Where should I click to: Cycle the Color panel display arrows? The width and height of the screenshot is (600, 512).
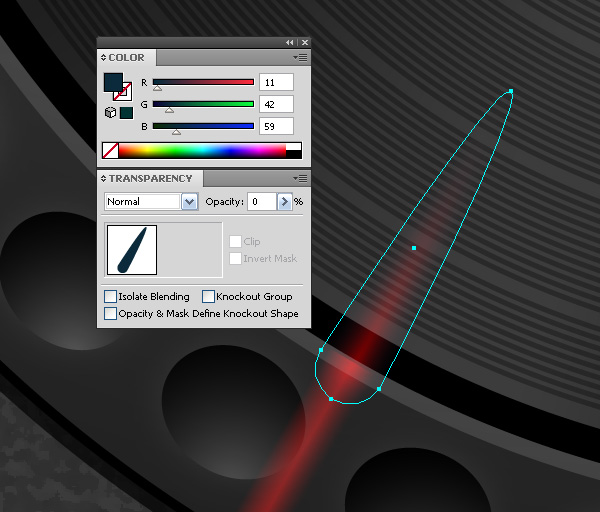tap(103, 58)
